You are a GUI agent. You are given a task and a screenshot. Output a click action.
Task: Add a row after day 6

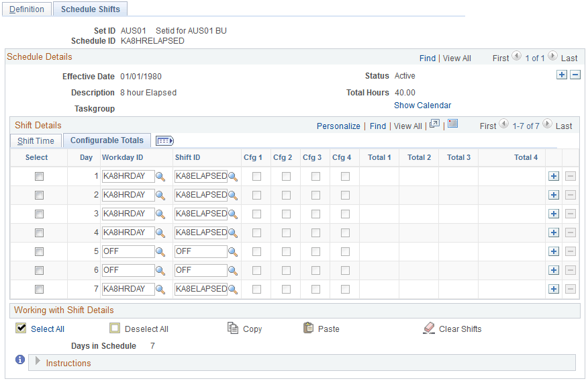point(554,270)
